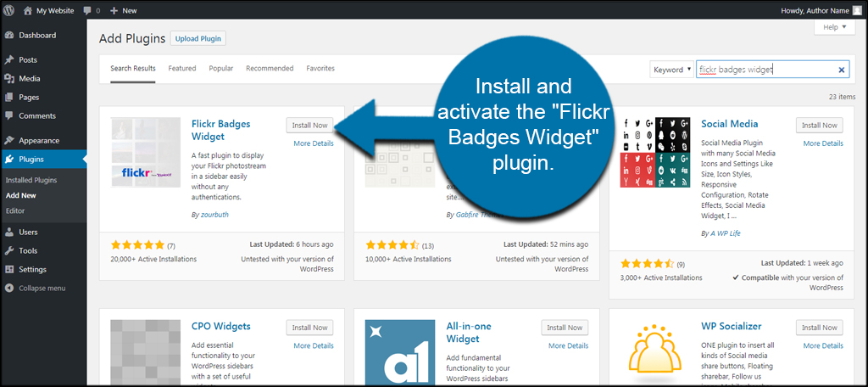Switch to the Popular tab
This screenshot has height=387, width=868.
point(221,69)
